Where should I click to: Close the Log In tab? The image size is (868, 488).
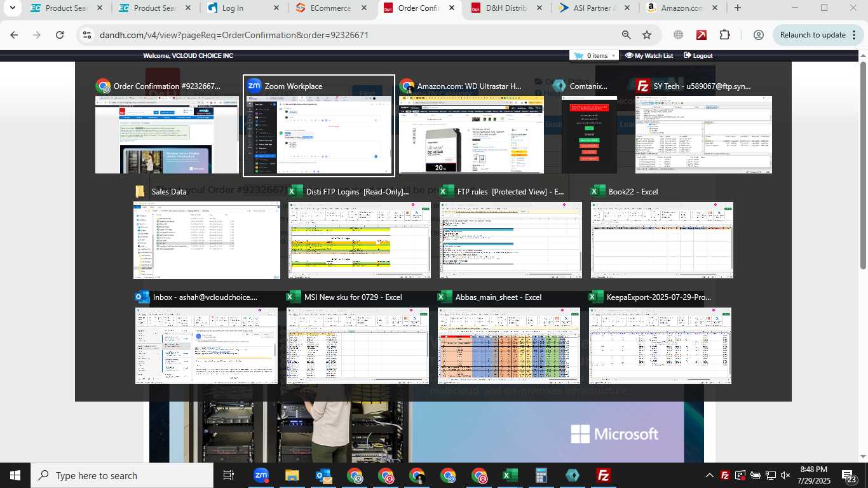coord(276,8)
